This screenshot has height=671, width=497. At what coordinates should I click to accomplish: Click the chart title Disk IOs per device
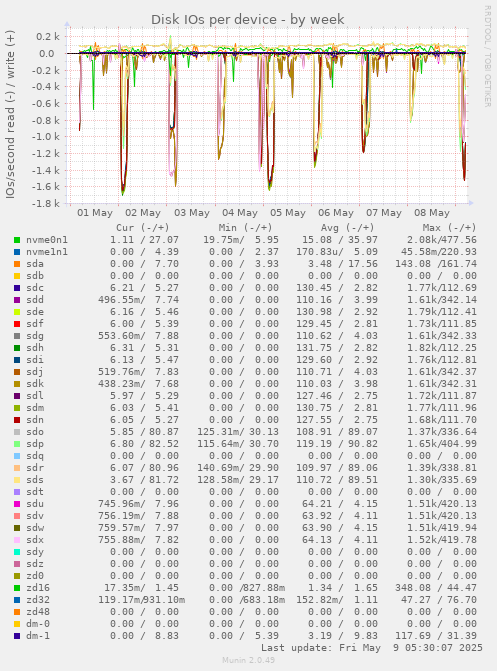[247, 20]
